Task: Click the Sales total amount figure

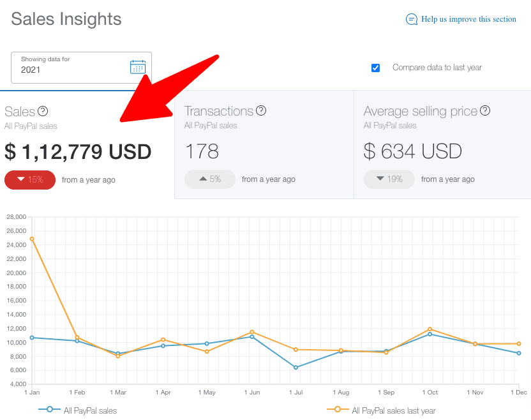Action: click(78, 152)
